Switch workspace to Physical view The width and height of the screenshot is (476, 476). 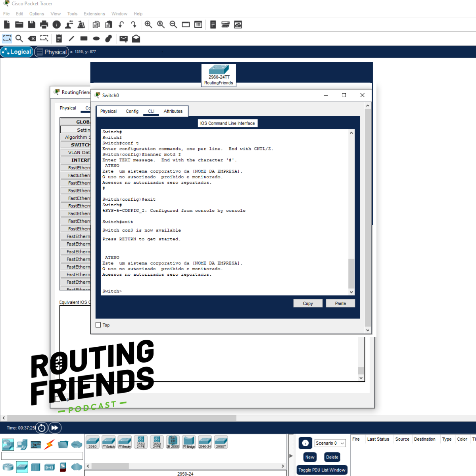[x=52, y=52]
